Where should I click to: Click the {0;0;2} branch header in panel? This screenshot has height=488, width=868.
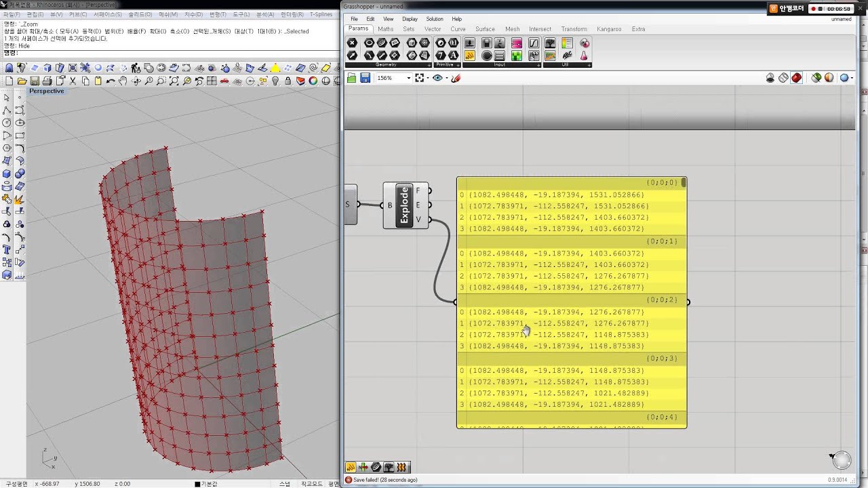click(x=572, y=300)
